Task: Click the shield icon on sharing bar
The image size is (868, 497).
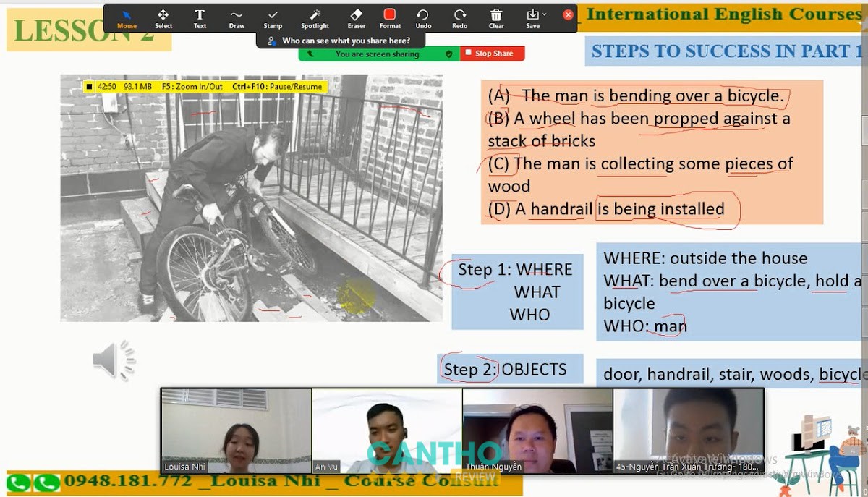Action: 449,54
